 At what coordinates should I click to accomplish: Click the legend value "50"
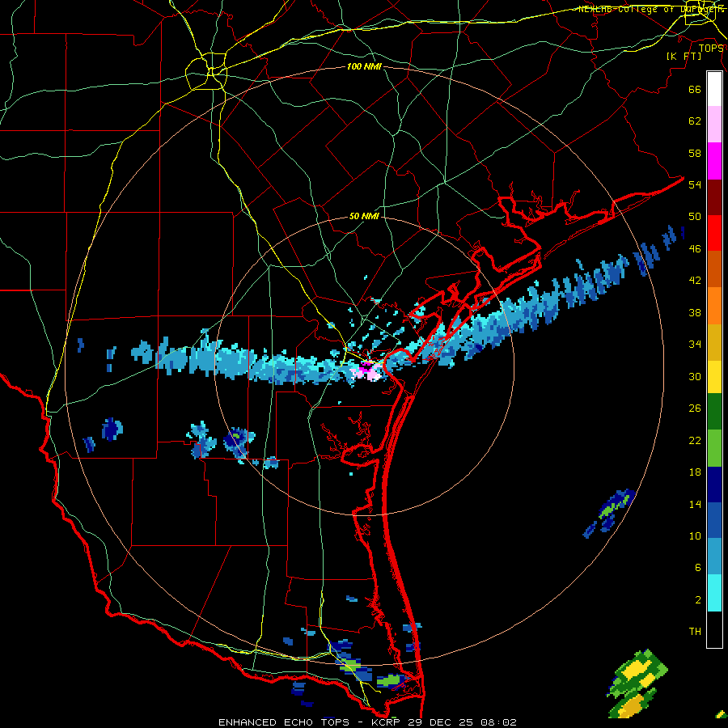(x=695, y=216)
